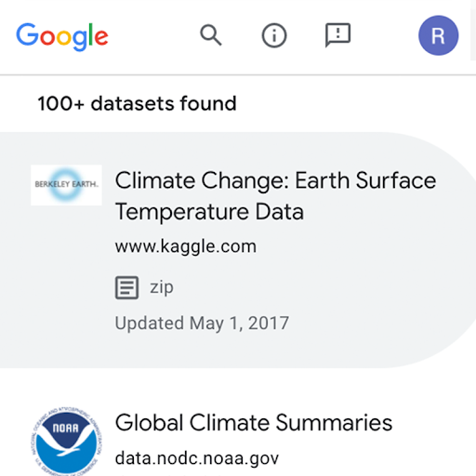Open the Global Climate Summaries dataset
Viewport: 476px width, 476px height.
point(254,422)
